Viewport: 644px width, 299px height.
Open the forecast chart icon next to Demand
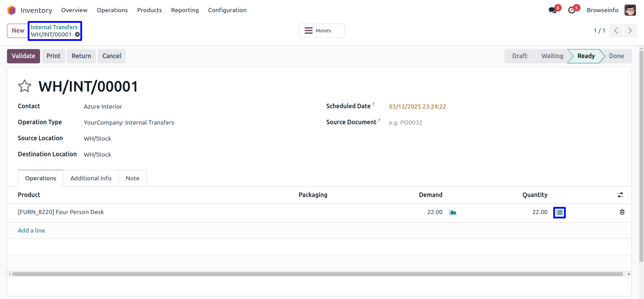[x=453, y=212]
